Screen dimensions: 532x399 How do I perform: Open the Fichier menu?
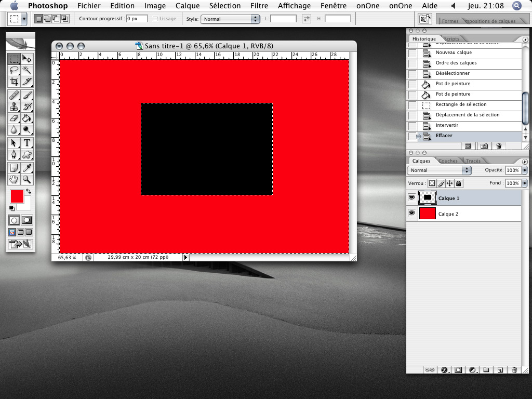[89, 6]
